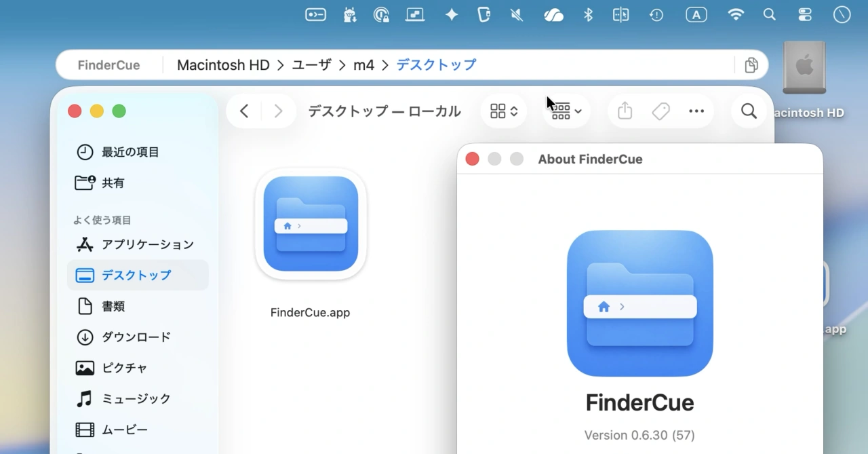Select ミュージック in the sidebar
Image resolution: width=868 pixels, height=454 pixels.
[138, 398]
